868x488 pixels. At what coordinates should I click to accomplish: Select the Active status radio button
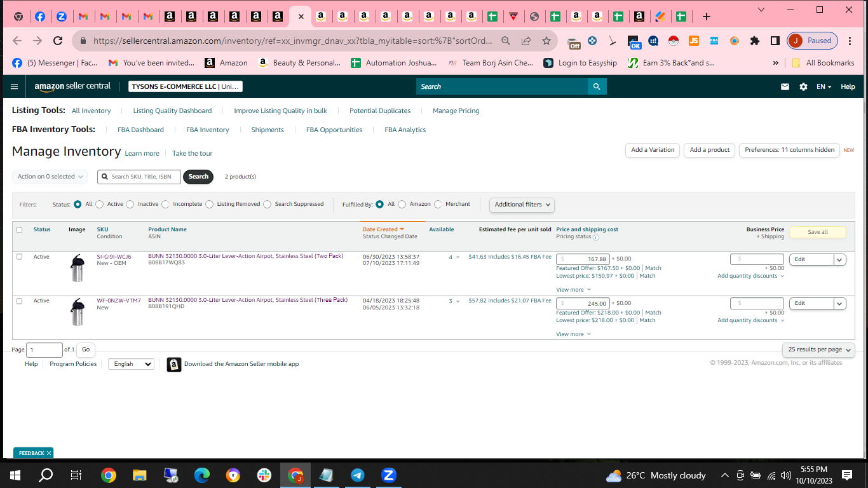point(100,205)
